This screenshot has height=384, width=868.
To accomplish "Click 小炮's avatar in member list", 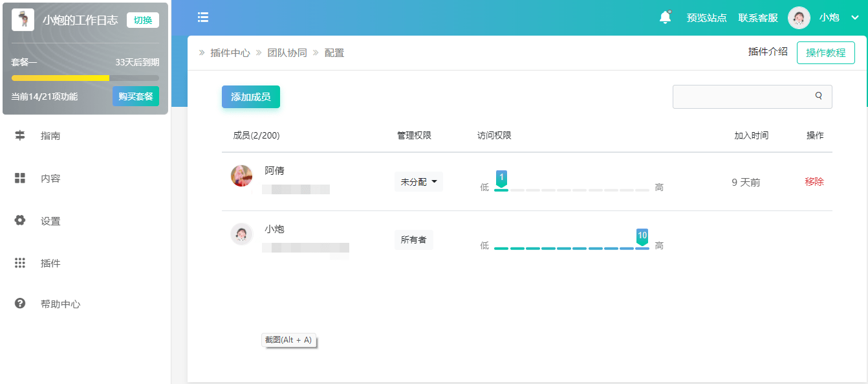I will click(x=241, y=234).
